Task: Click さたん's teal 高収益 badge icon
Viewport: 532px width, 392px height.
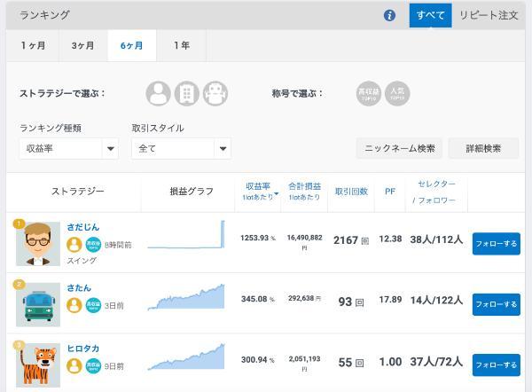Action: [93, 305]
